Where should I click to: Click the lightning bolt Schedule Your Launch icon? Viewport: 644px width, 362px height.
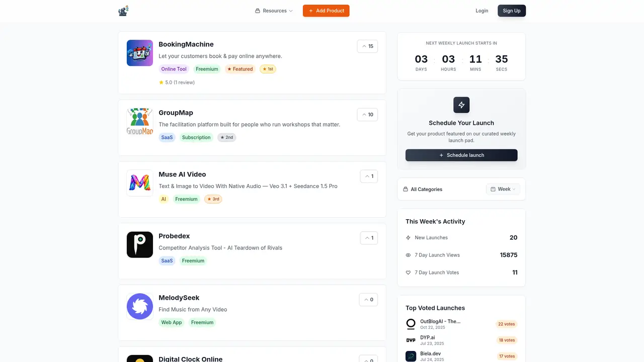click(461, 105)
